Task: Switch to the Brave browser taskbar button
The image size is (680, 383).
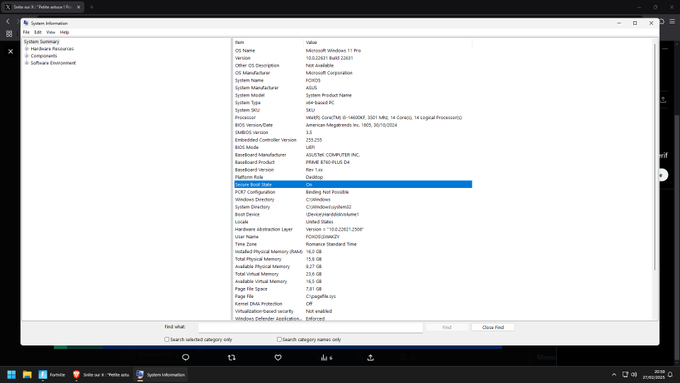Action: click(101, 375)
